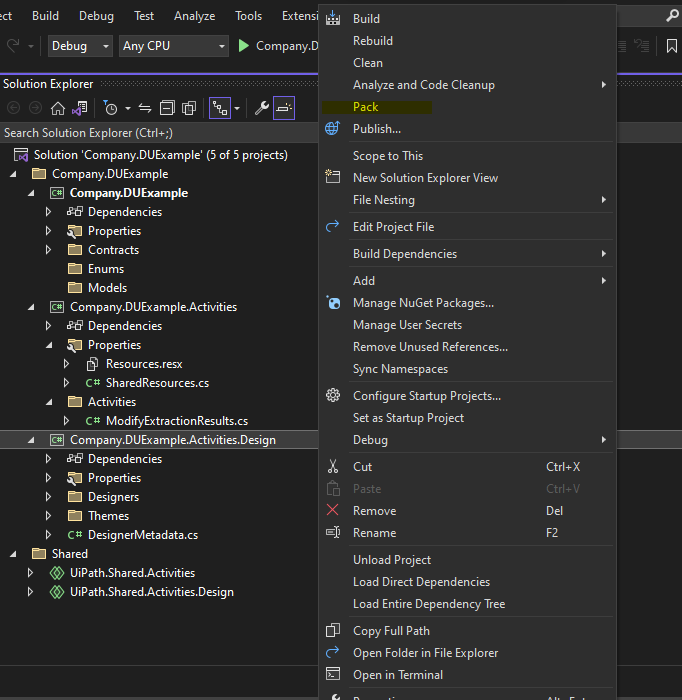This screenshot has width=682, height=700.
Task: Open Configure Startup Projects...
Action: point(467,396)
